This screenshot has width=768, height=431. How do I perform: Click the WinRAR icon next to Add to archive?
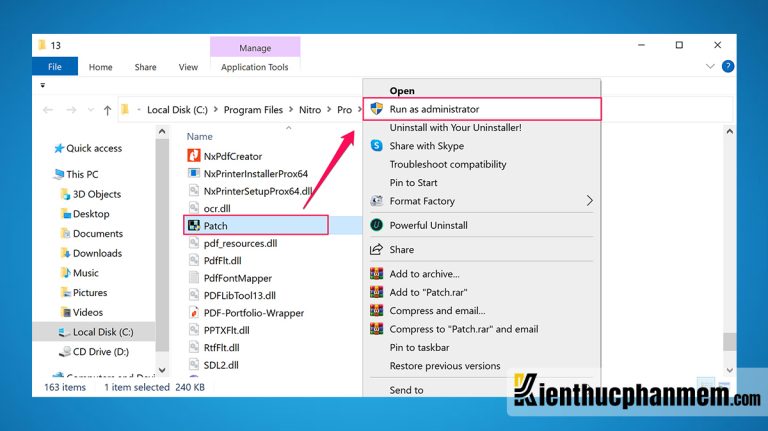[376, 274]
